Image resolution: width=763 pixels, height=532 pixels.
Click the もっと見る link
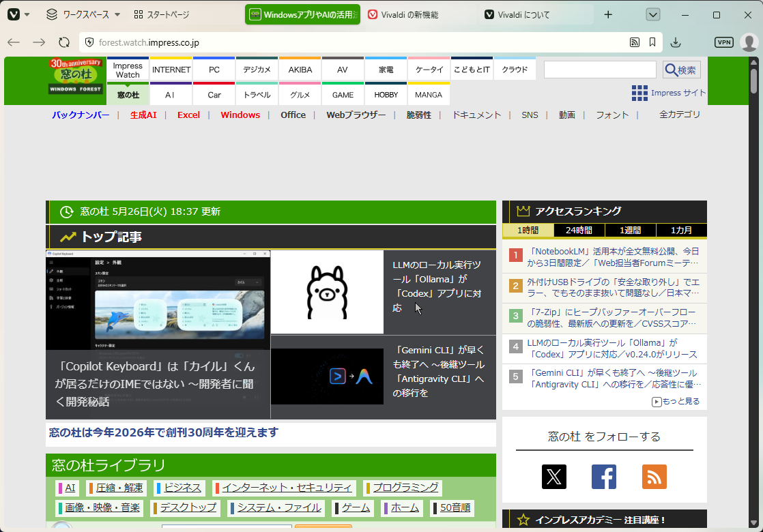(676, 401)
